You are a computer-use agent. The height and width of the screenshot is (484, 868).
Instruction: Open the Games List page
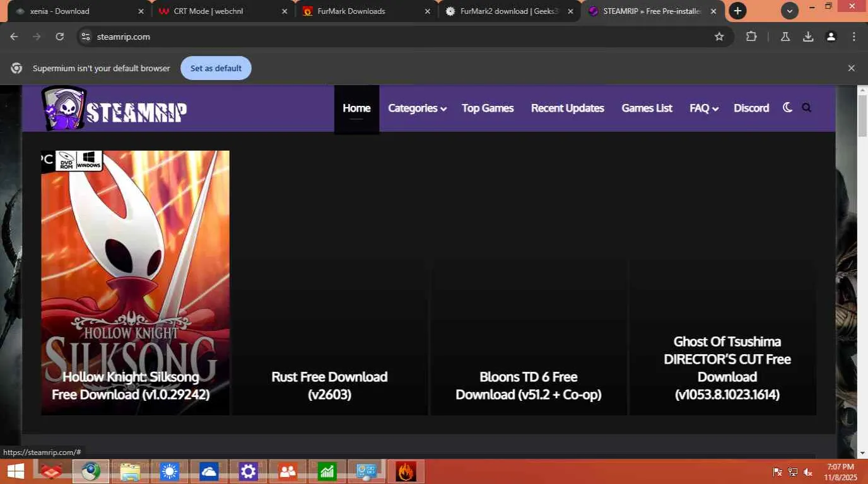point(647,108)
